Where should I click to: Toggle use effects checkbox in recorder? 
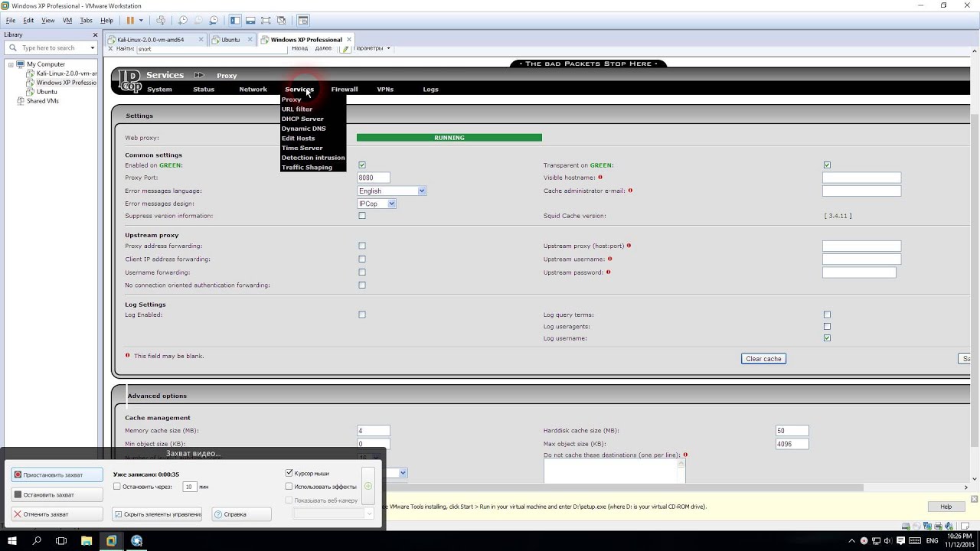click(x=289, y=487)
